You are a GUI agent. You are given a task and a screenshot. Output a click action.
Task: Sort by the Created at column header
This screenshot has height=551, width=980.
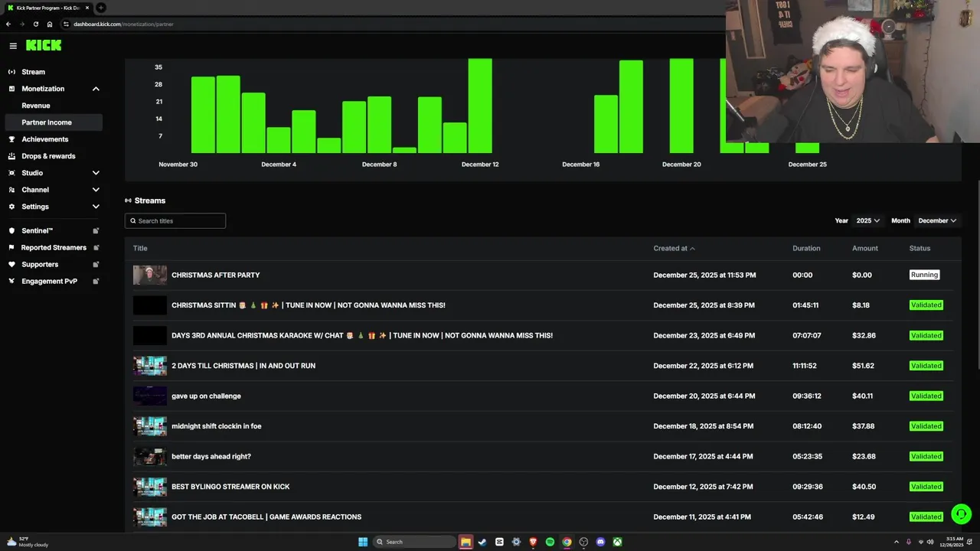(x=674, y=248)
